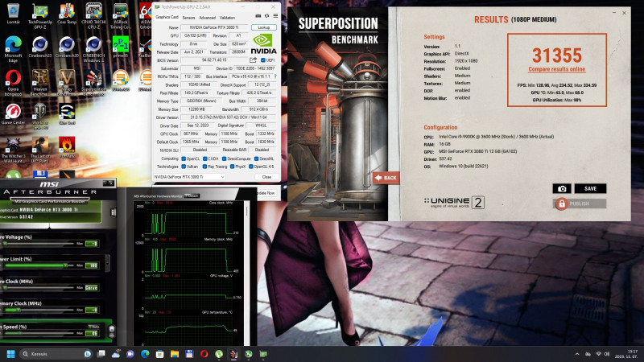Launch the TechPowerUp GPU-Z desktop shortcut
The height and width of the screenshot is (362, 644).
(x=39, y=15)
